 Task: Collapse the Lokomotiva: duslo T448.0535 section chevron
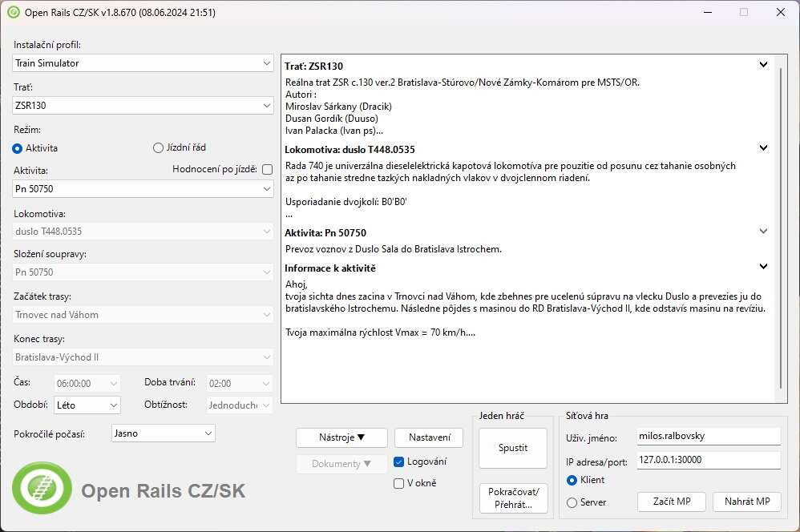pyautogui.click(x=763, y=148)
